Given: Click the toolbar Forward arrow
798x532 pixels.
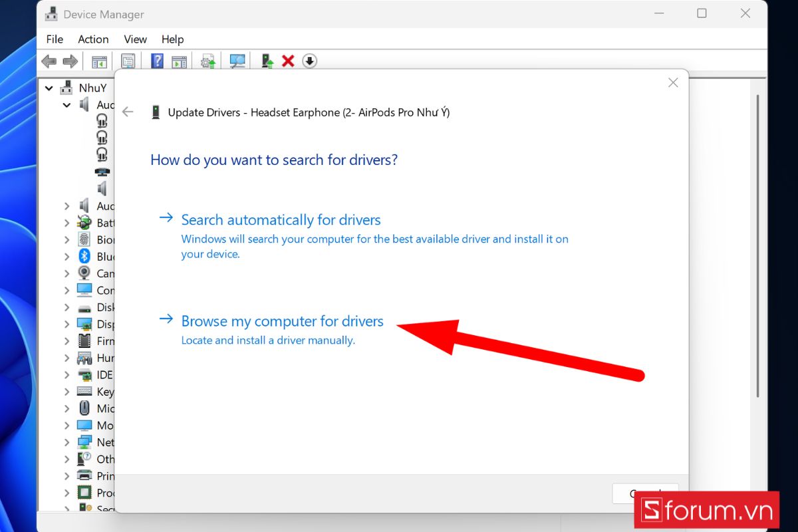Looking at the screenshot, I should tap(70, 61).
